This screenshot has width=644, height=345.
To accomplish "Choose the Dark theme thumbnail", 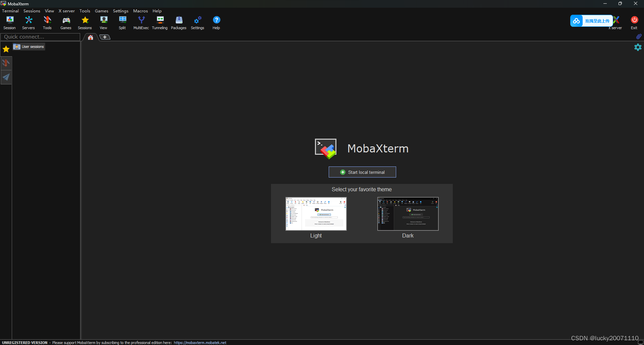I will tap(408, 214).
